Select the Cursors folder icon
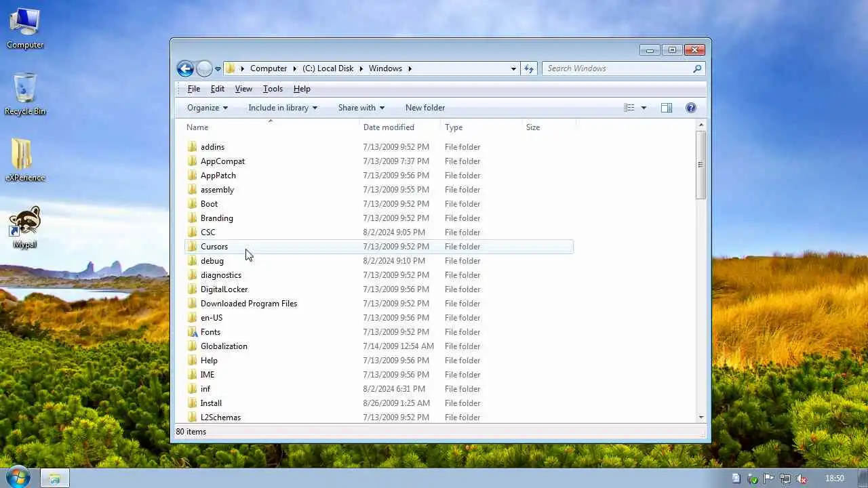868x488 pixels. coord(192,246)
